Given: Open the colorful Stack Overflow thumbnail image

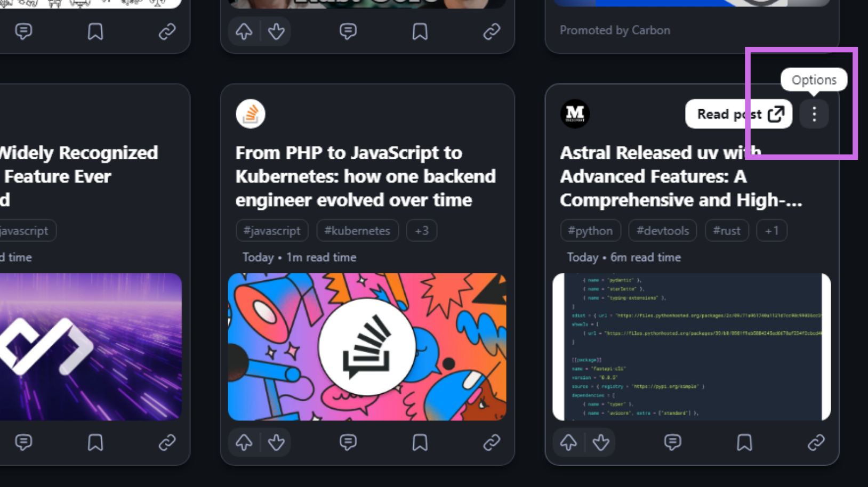Looking at the screenshot, I should click(367, 347).
